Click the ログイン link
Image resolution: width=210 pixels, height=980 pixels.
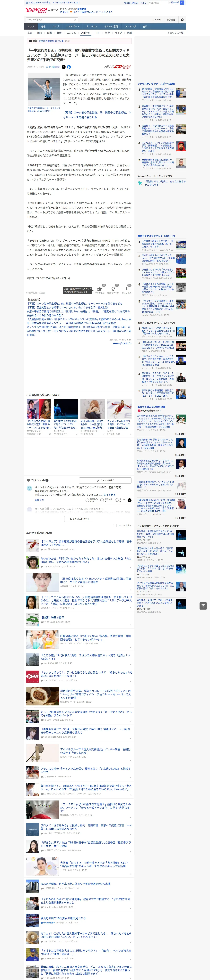[x=64, y=12]
